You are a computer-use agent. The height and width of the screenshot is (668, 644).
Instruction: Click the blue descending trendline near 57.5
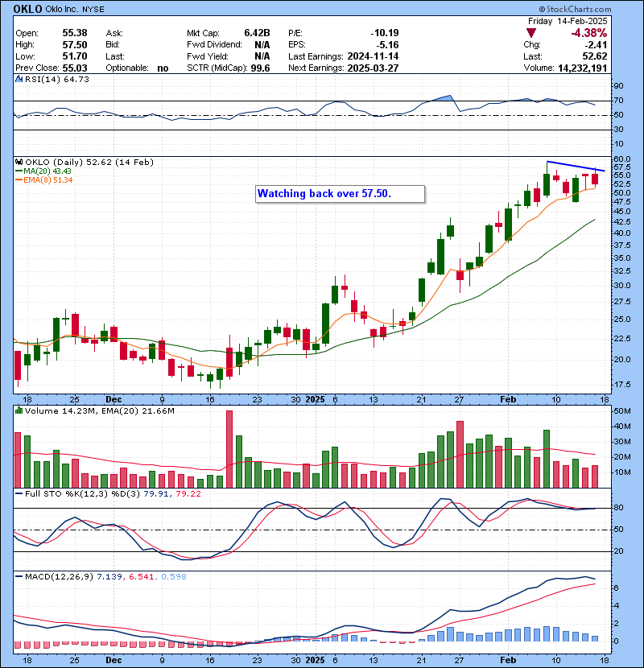(x=576, y=166)
